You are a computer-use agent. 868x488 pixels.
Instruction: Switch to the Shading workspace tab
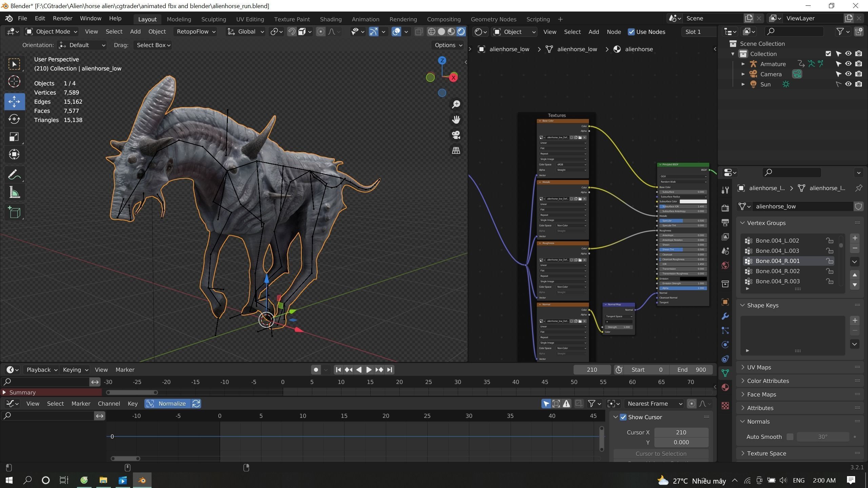click(x=331, y=19)
